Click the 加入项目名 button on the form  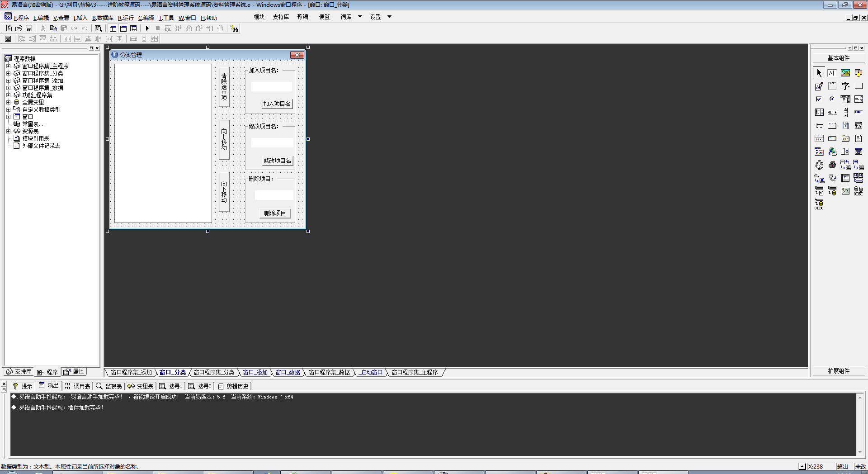click(x=277, y=104)
